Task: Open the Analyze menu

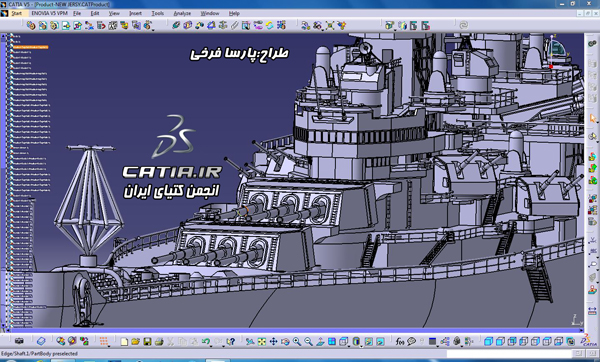Action: coord(182,13)
